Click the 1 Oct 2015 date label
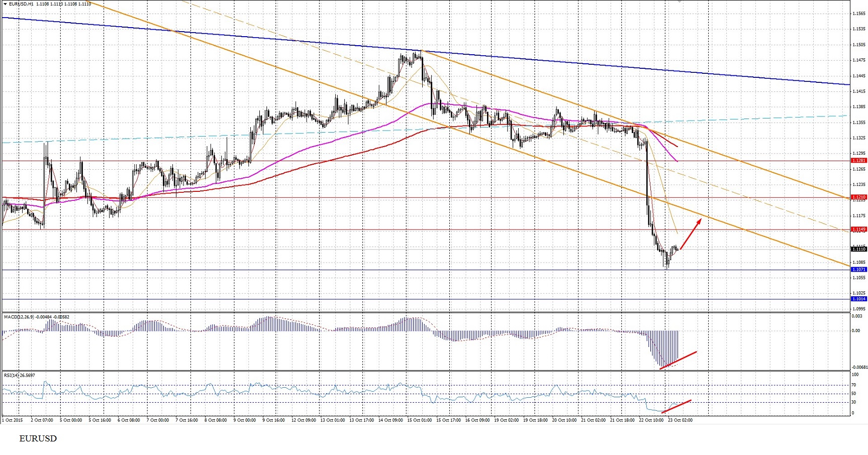868x455 pixels. pos(13,420)
